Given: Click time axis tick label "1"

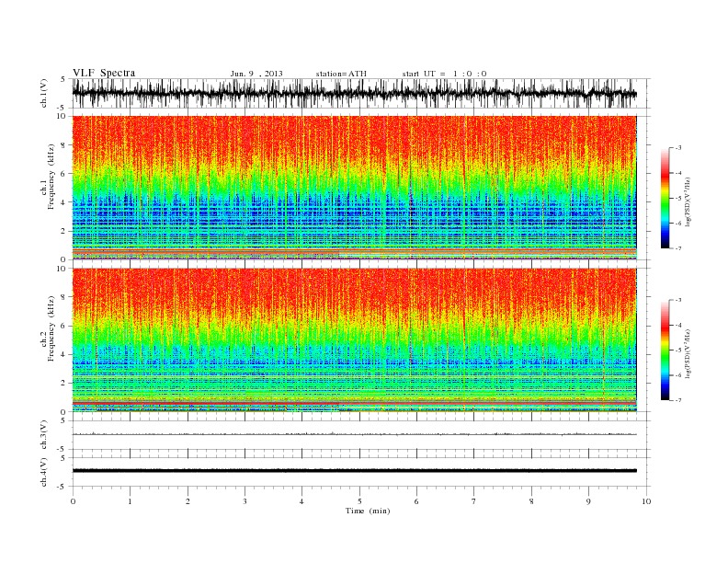Looking at the screenshot, I should (130, 501).
